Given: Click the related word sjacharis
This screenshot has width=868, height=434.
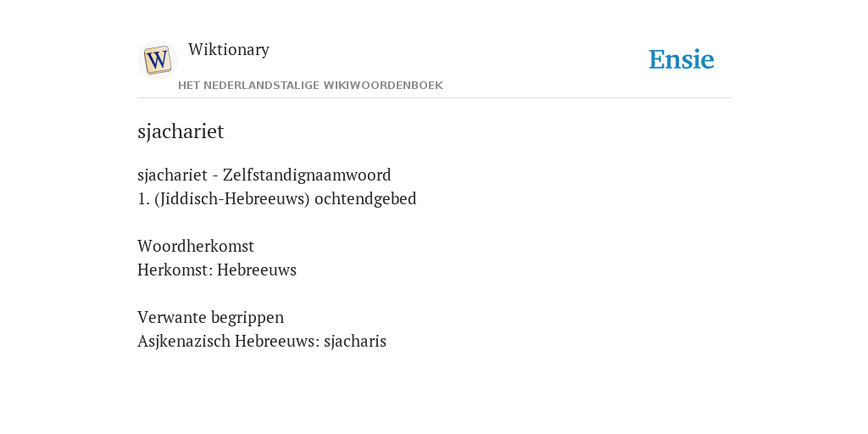Looking at the screenshot, I should coord(355,342).
